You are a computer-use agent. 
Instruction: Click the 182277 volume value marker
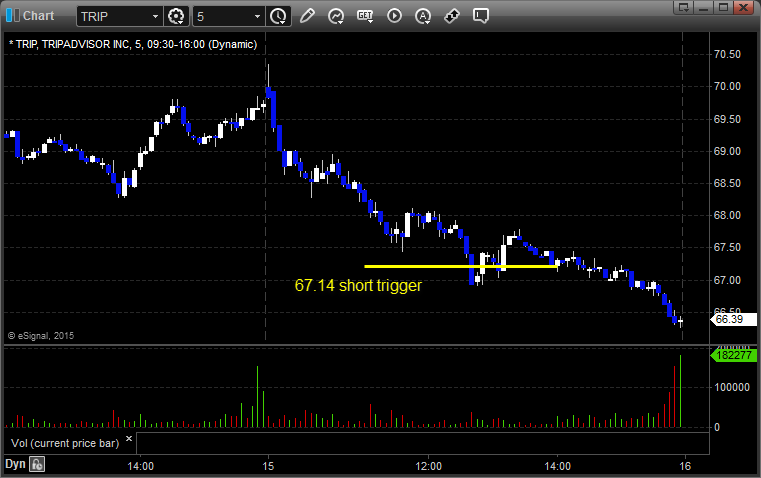pyautogui.click(x=733, y=355)
